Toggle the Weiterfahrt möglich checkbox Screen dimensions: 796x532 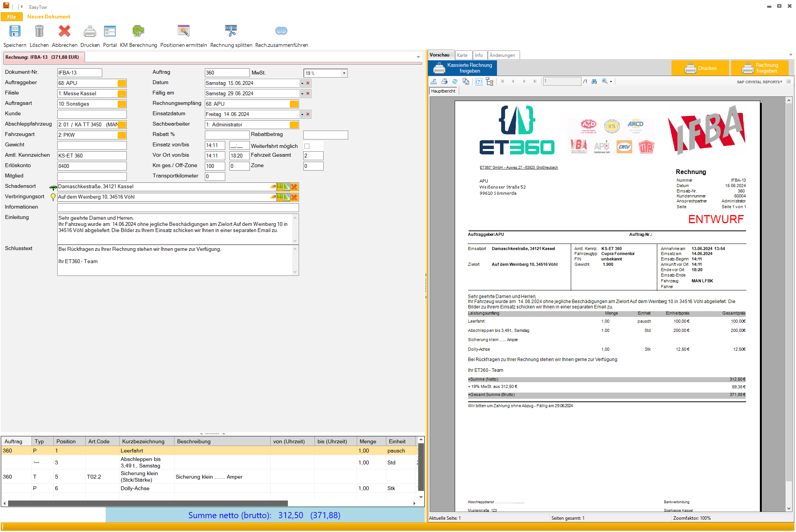coord(307,146)
